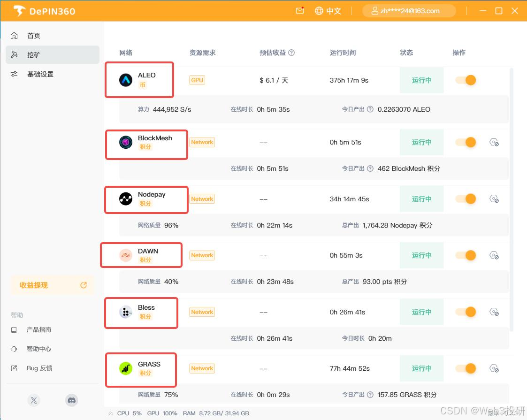Open Bless account settings icon
Viewport: 527px width, 420px height.
pyautogui.click(x=494, y=312)
